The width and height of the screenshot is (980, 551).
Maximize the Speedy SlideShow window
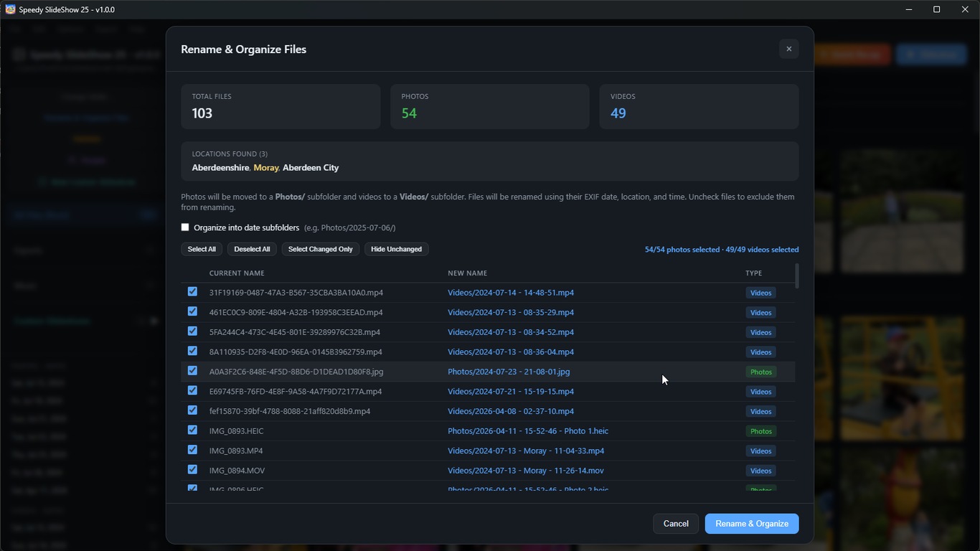(936, 9)
